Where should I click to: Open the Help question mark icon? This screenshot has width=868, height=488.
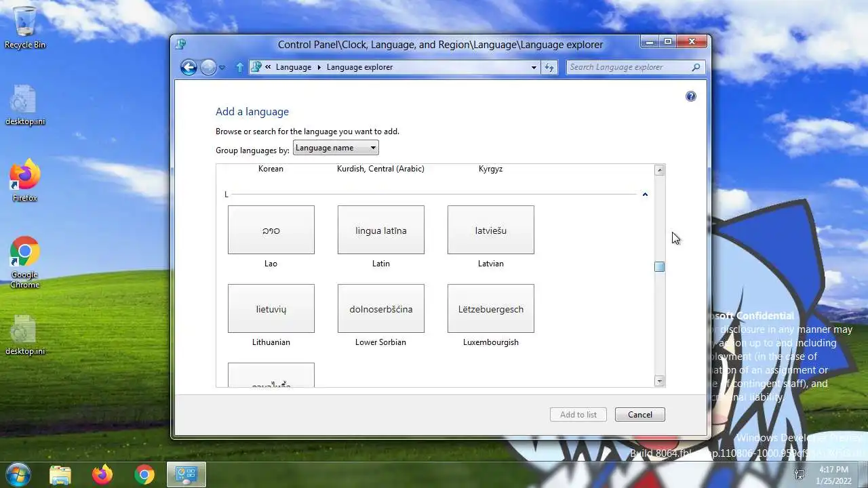coord(691,96)
